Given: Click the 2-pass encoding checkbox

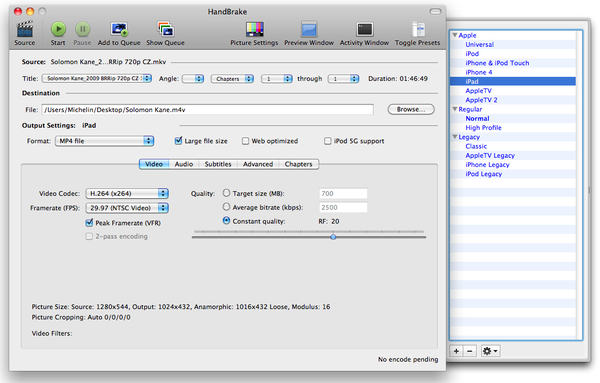Looking at the screenshot, I should click(x=89, y=236).
